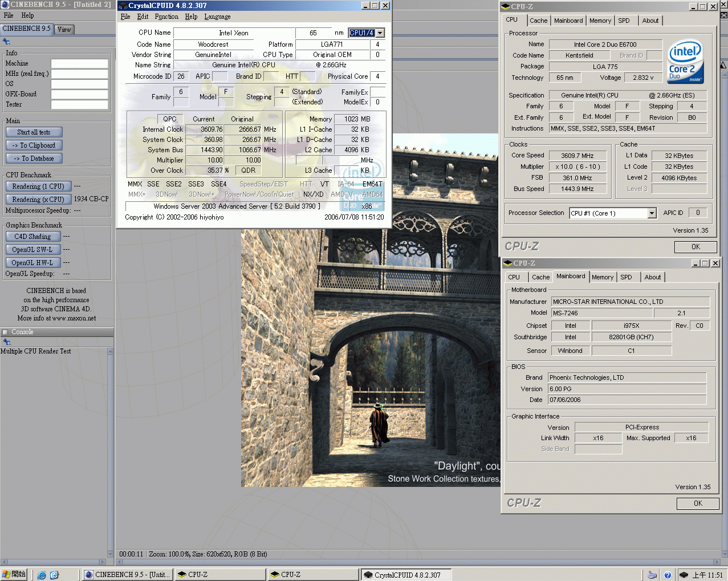Launch Internet Explorer from the quick launch bar

pos(42,575)
